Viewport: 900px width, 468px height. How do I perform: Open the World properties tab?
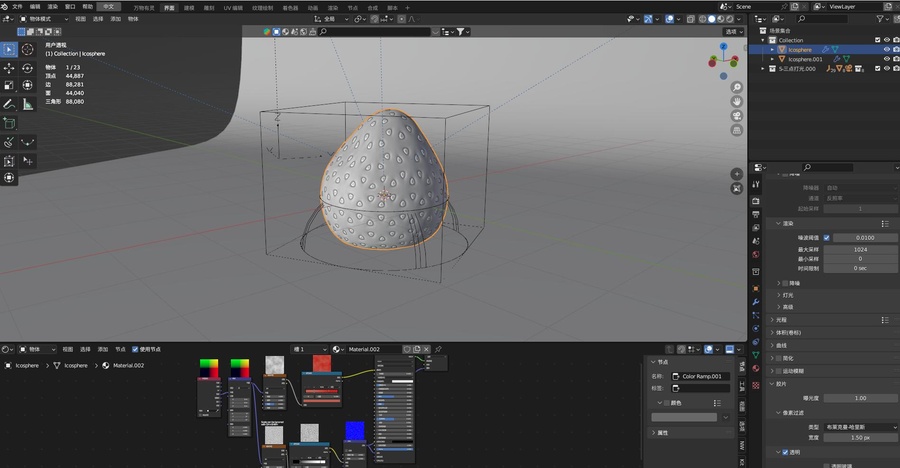(x=756, y=254)
